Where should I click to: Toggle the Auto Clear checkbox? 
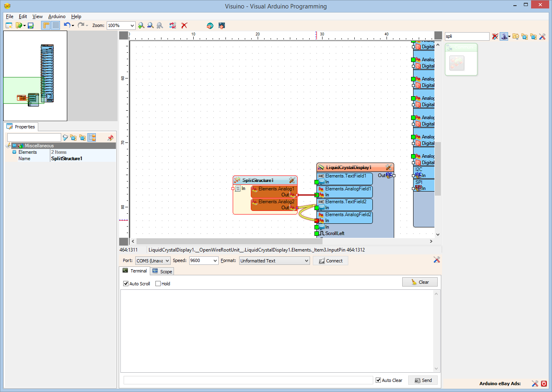tap(378, 380)
